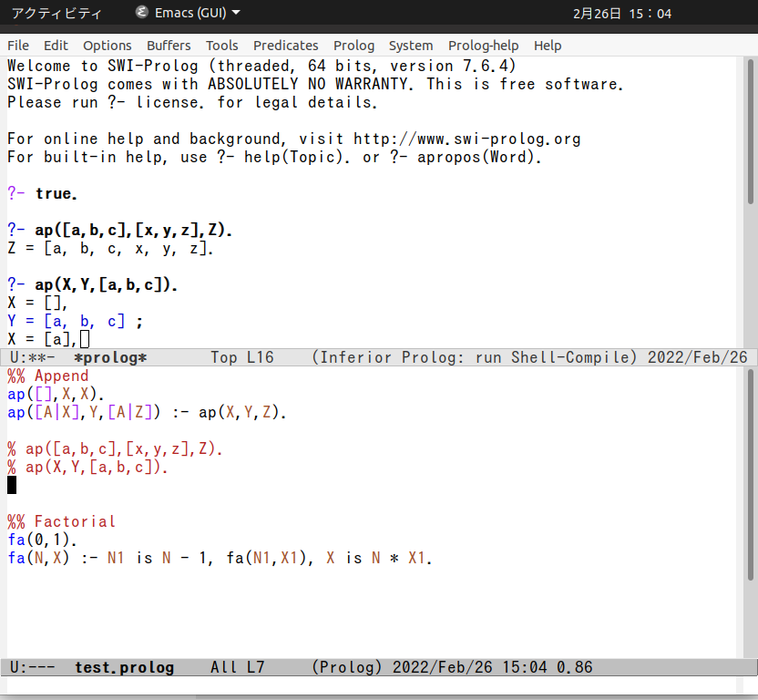Image resolution: width=758 pixels, height=700 pixels.
Task: Click the minibuffer echo area at bottom
Action: tap(372, 685)
